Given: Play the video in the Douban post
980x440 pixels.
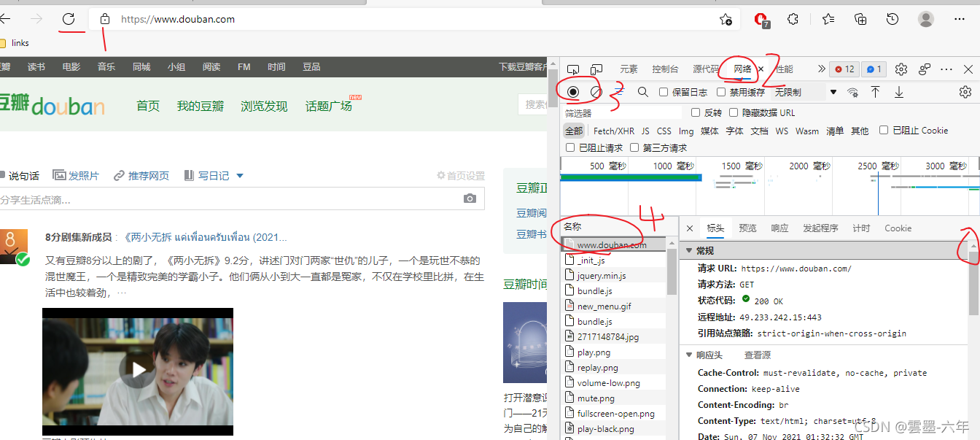Looking at the screenshot, I should pyautogui.click(x=138, y=369).
